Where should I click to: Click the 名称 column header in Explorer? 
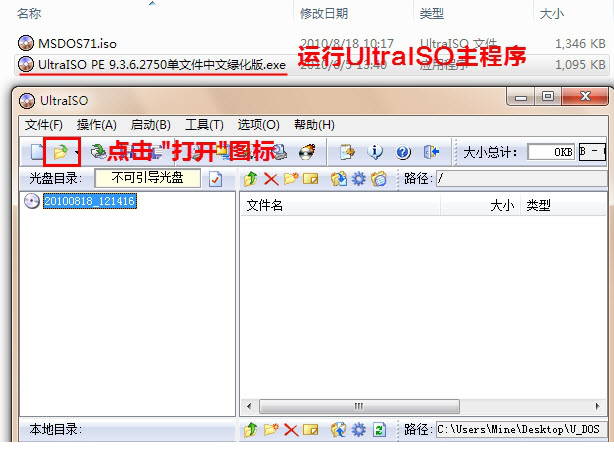(x=29, y=14)
